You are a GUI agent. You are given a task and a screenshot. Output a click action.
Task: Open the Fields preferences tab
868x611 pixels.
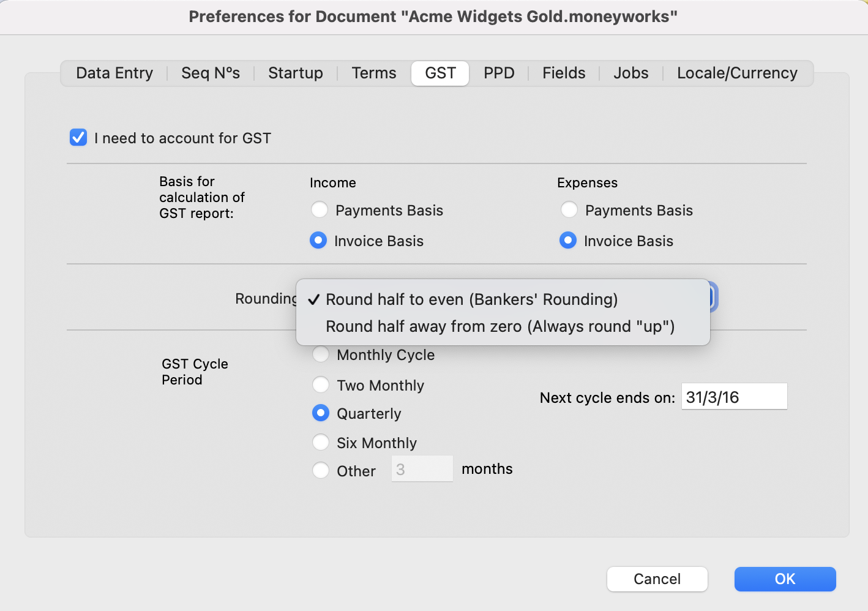(563, 73)
